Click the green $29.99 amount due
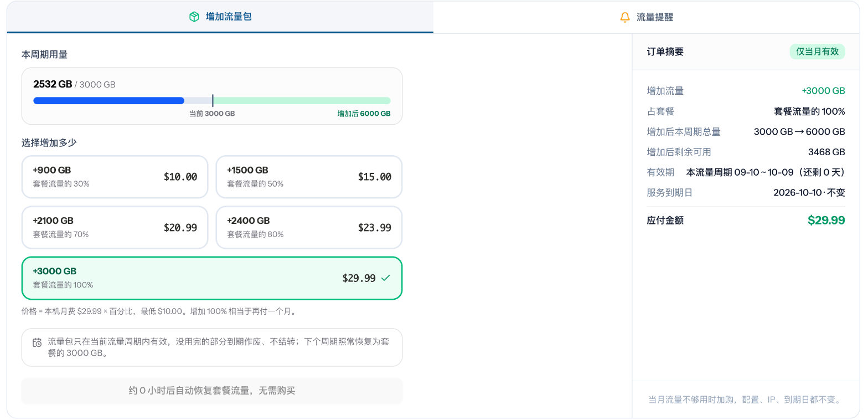The height and width of the screenshot is (420, 868). tap(826, 220)
